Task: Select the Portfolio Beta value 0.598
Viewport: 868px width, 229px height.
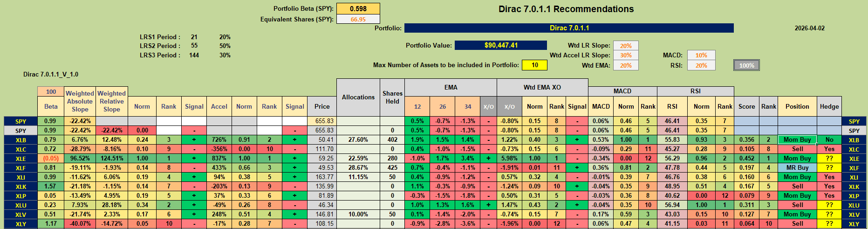Action: pos(358,9)
